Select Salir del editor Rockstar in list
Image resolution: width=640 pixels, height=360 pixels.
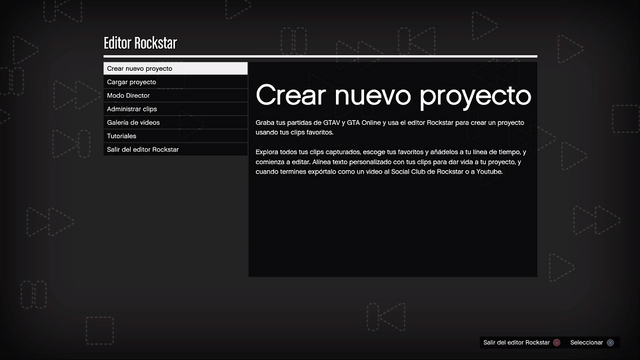click(x=176, y=149)
